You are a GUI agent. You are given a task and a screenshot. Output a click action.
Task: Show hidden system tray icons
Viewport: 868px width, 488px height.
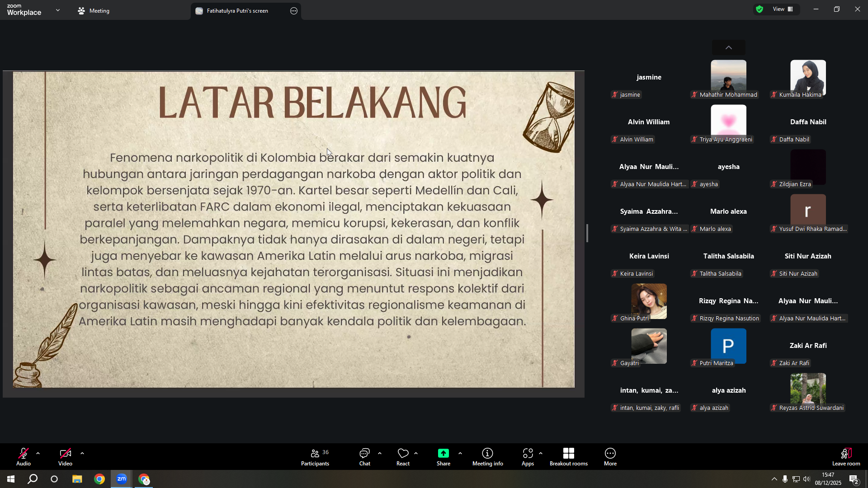pos(774,479)
